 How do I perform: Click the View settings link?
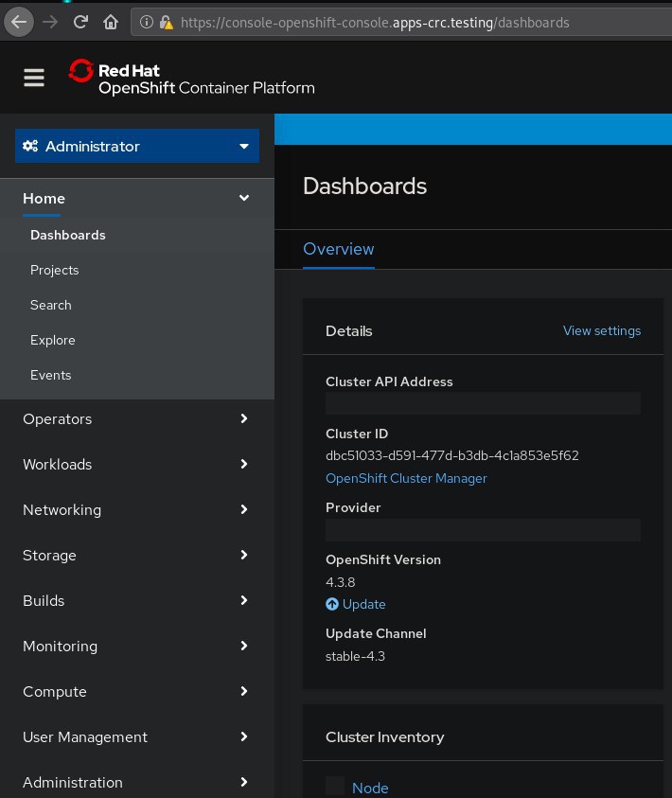tap(602, 330)
